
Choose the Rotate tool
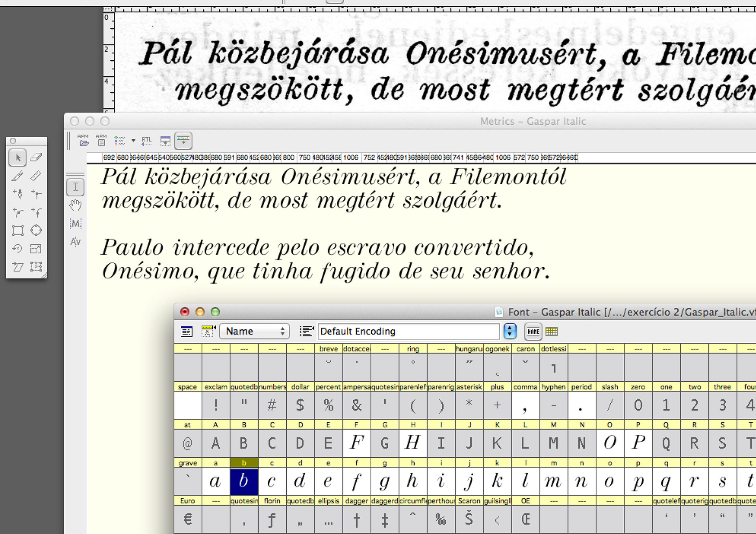click(17, 249)
